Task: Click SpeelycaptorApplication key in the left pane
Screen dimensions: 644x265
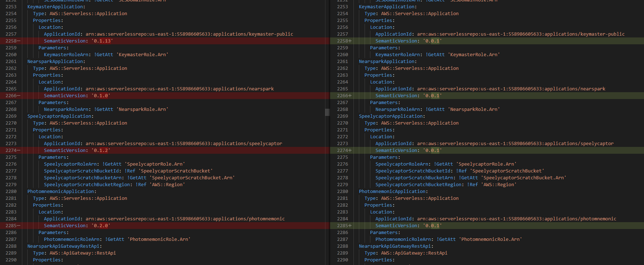Action: 59,116
